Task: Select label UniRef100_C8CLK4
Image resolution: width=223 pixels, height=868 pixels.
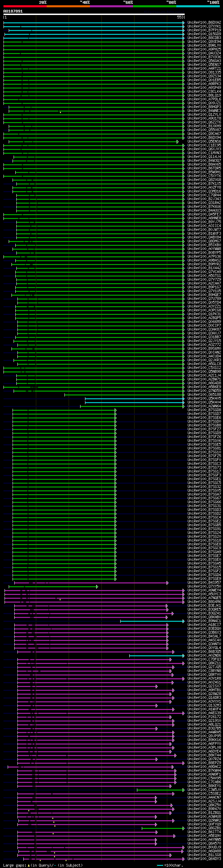Action: (x=204, y=91)
